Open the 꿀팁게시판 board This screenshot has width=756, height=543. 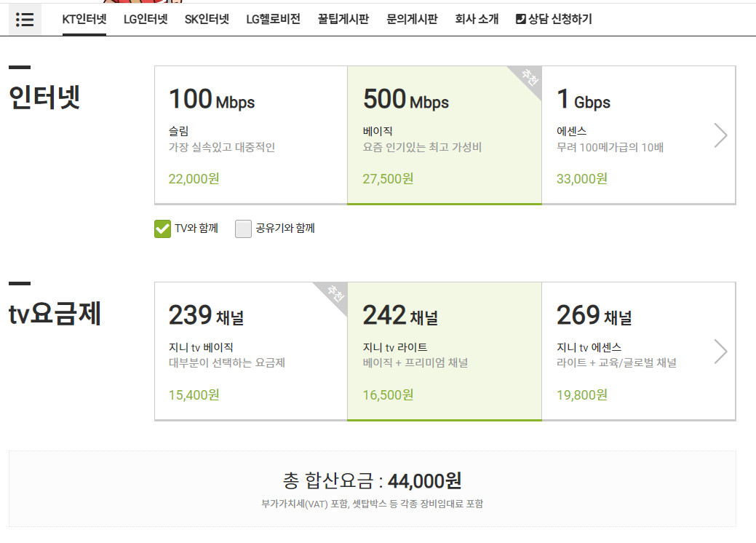coord(343,20)
